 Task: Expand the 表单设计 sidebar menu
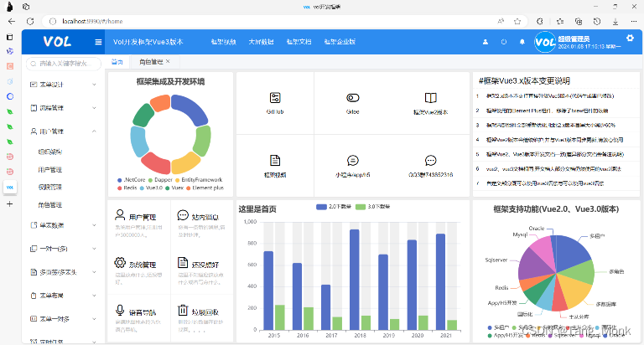click(62, 85)
